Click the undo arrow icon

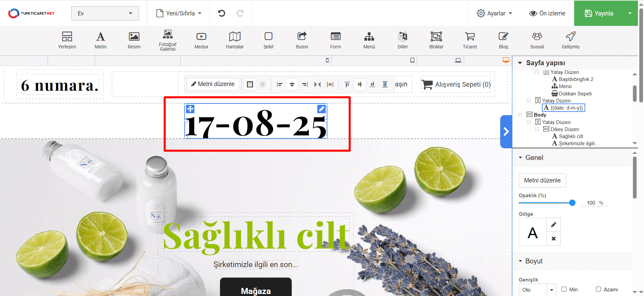(221, 13)
